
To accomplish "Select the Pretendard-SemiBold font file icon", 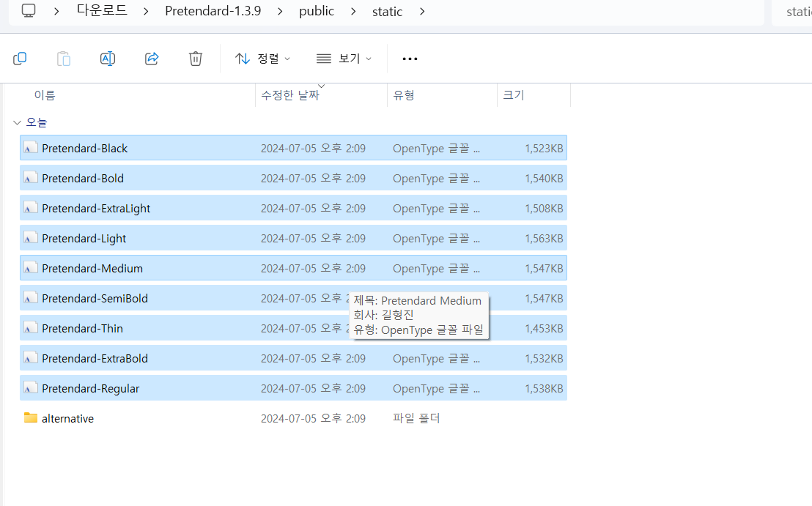I will point(31,298).
